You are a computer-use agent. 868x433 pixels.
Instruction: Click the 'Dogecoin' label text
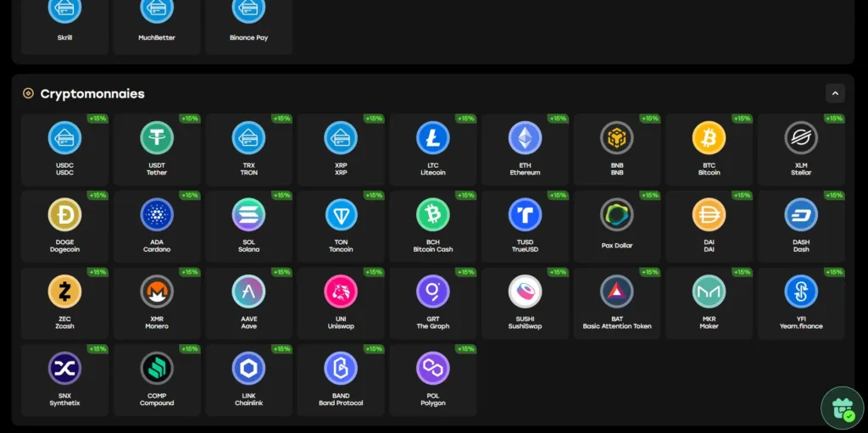(x=64, y=250)
